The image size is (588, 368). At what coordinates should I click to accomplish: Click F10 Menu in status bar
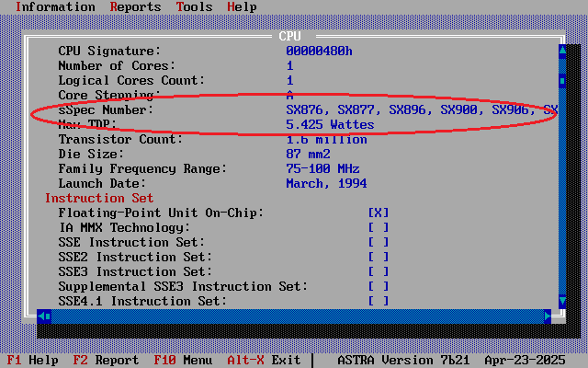point(183,360)
